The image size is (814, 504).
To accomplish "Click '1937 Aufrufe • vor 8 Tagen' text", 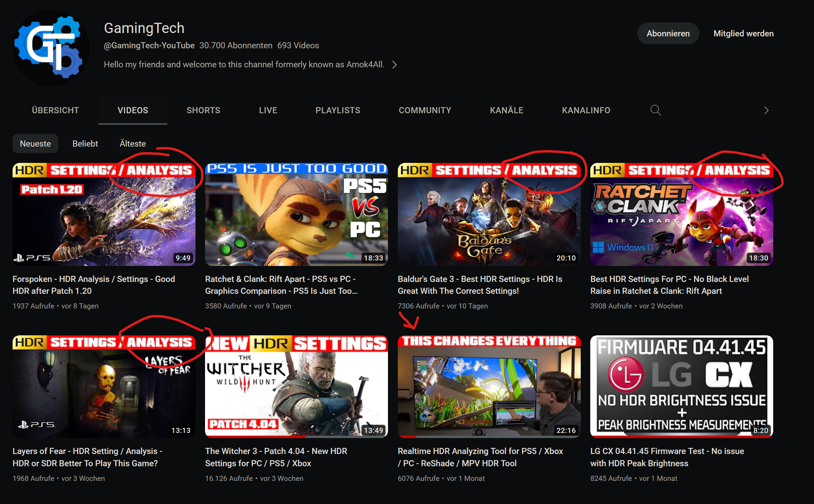I will [55, 306].
